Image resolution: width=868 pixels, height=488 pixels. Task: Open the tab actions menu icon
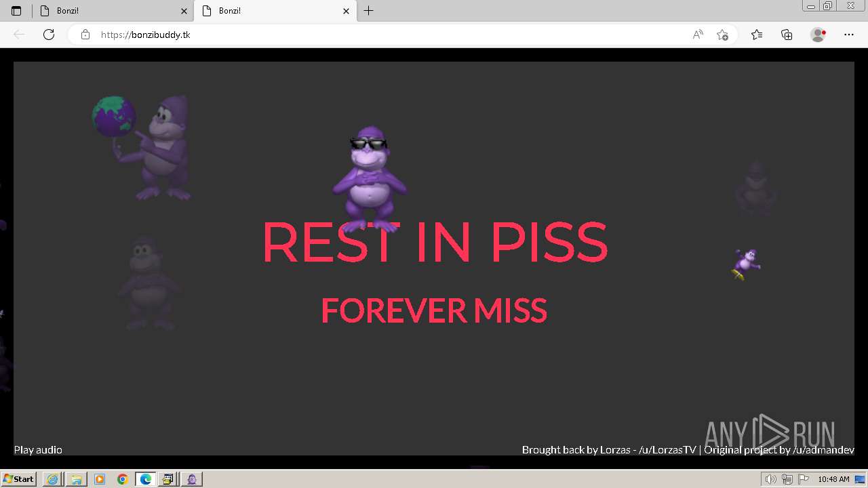(16, 11)
